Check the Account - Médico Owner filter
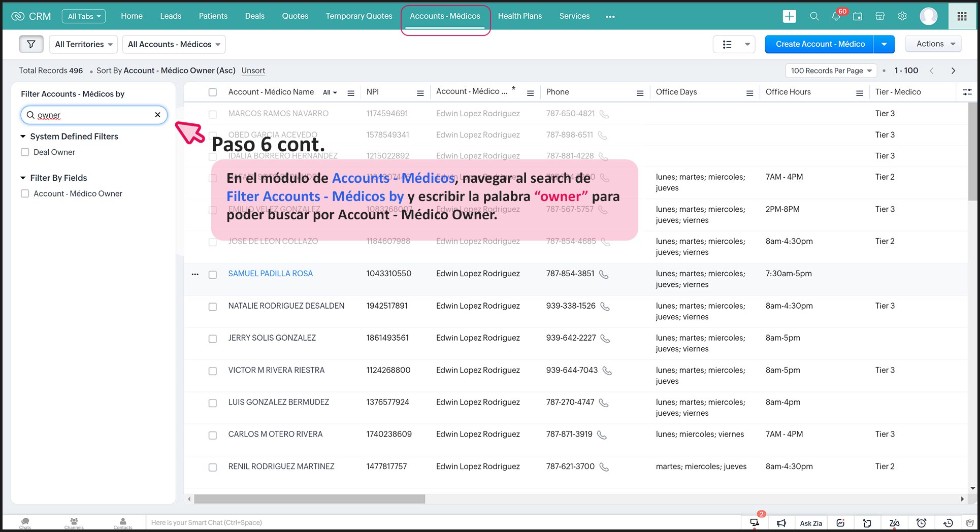Screen dimensions: 980x532 pyautogui.click(x=25, y=193)
